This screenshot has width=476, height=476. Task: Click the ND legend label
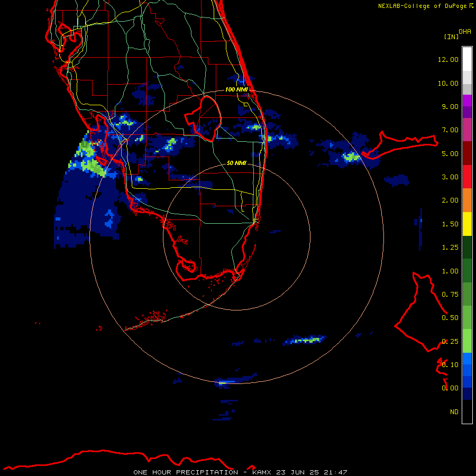(x=454, y=412)
